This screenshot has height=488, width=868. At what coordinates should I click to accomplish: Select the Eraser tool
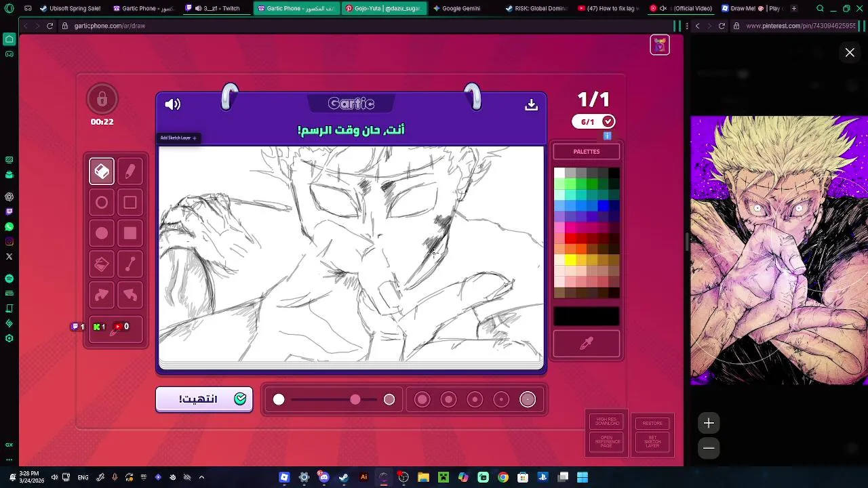102,171
